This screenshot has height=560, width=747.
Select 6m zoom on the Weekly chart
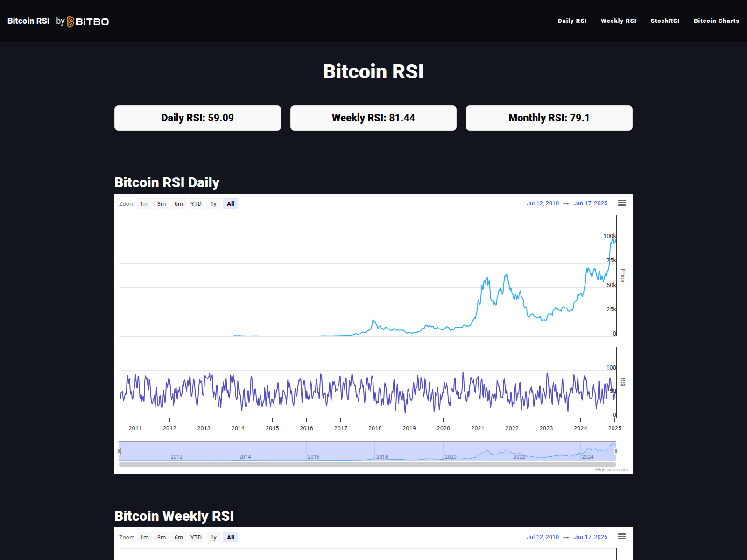179,537
